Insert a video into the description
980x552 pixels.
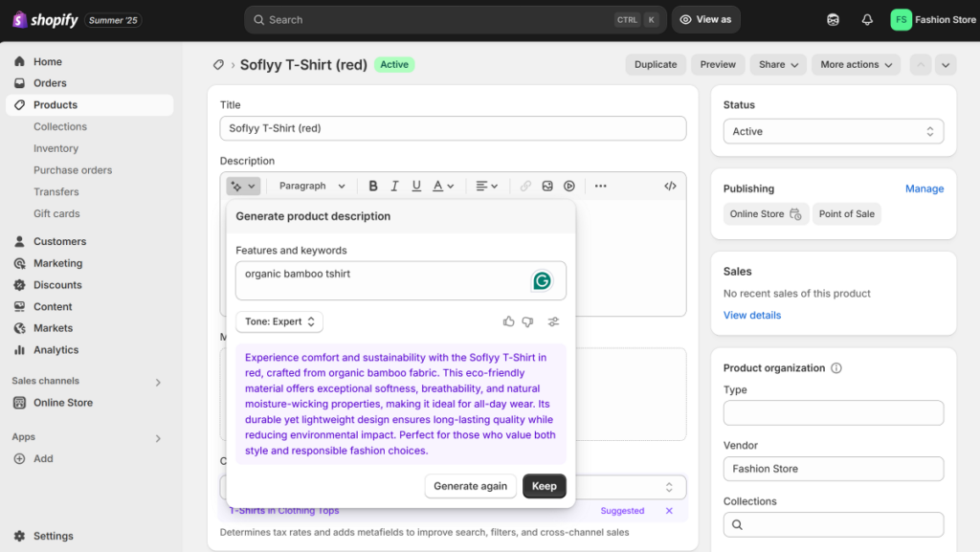[x=568, y=186]
